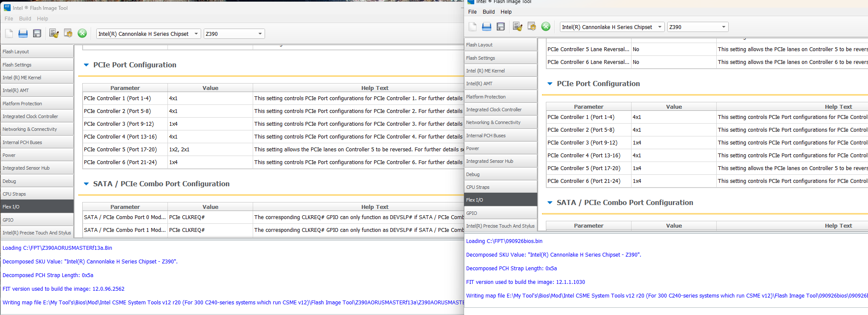Click Open output folder icon in left window
Image resolution: width=868 pixels, height=315 pixels.
[68, 34]
